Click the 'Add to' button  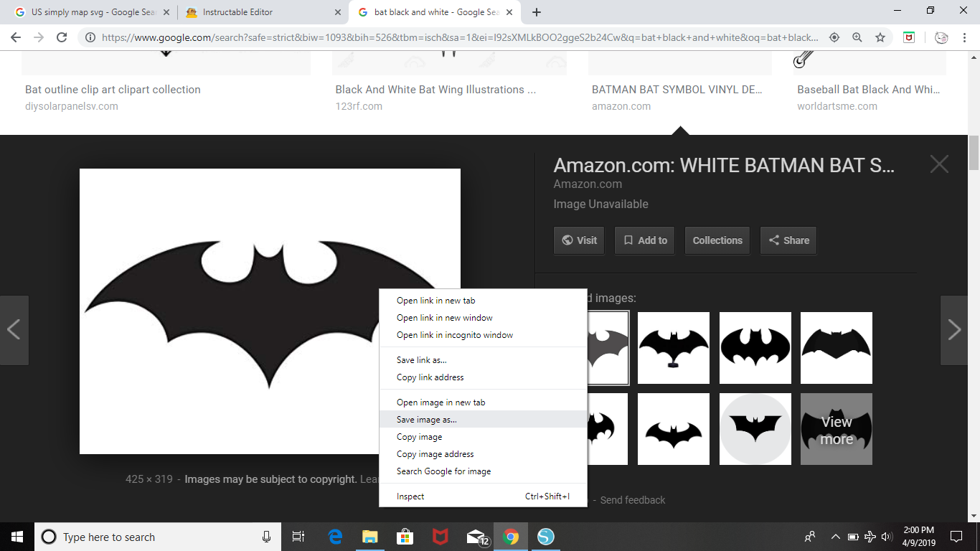click(x=645, y=240)
